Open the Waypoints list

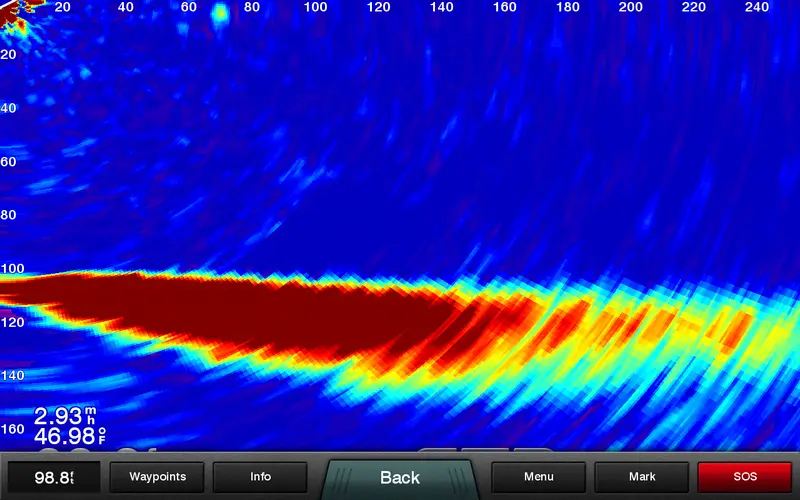pos(157,477)
